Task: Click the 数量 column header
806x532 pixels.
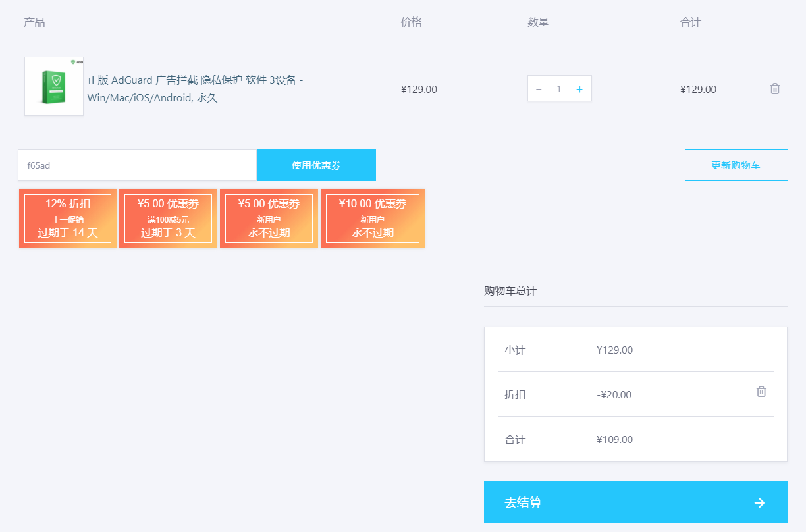Action: click(x=538, y=22)
